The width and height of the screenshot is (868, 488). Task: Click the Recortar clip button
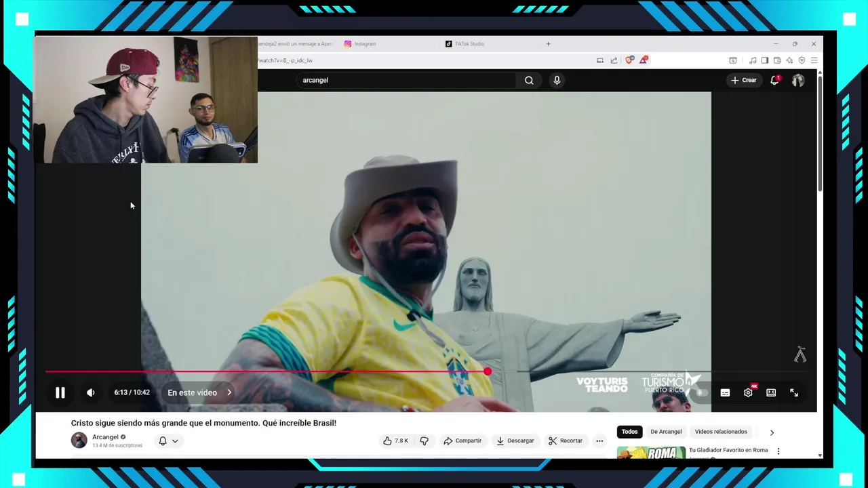point(566,441)
